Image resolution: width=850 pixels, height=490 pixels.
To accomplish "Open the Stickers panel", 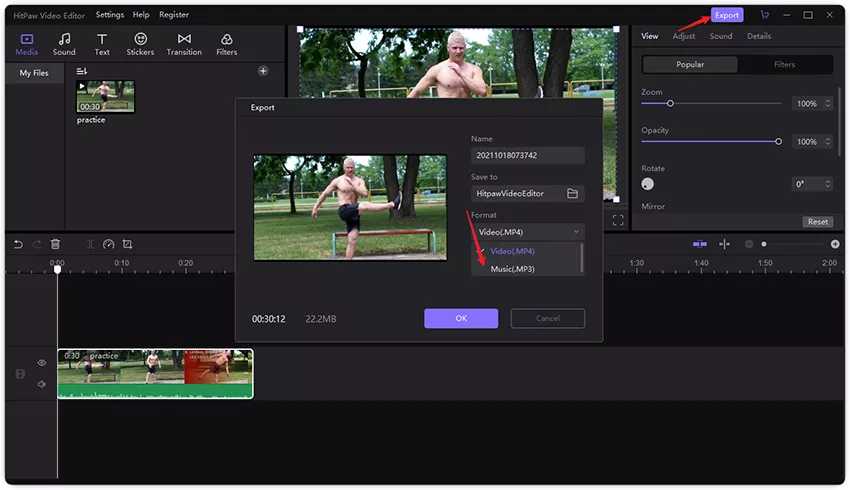I will [139, 44].
